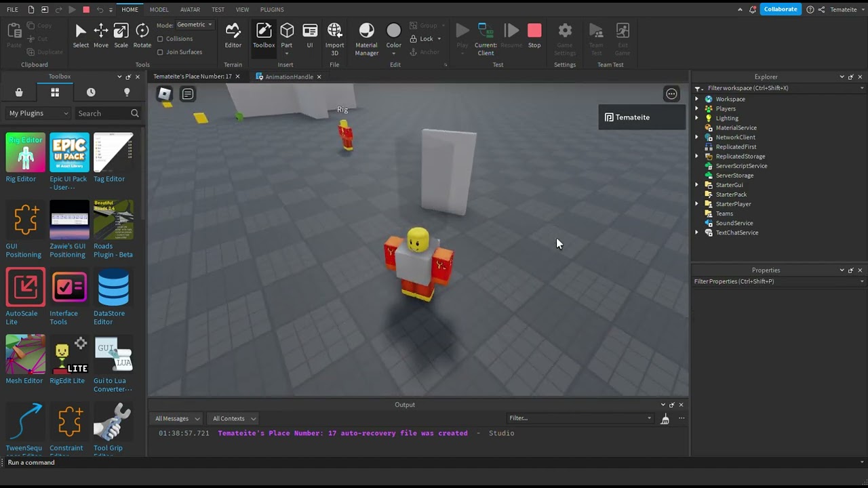The image size is (868, 488).
Task: Open the MODEL ribbon tab
Action: pos(159,9)
